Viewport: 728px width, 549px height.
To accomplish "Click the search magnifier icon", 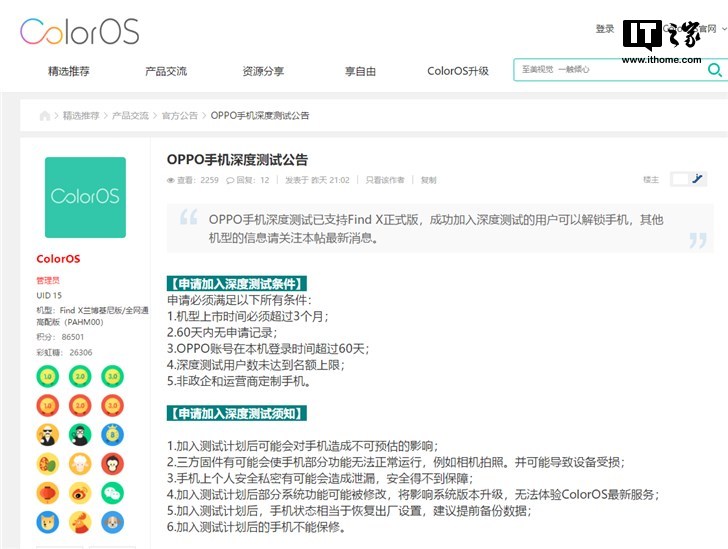I will (714, 70).
